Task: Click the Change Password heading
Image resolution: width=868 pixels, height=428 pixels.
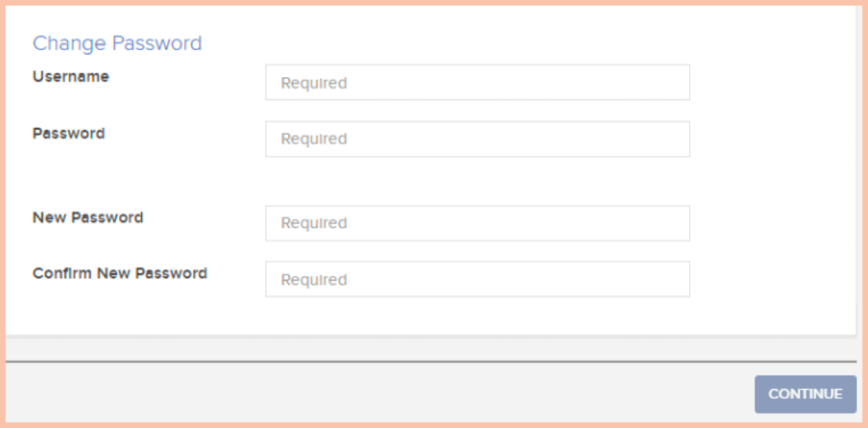Action: coord(117,44)
